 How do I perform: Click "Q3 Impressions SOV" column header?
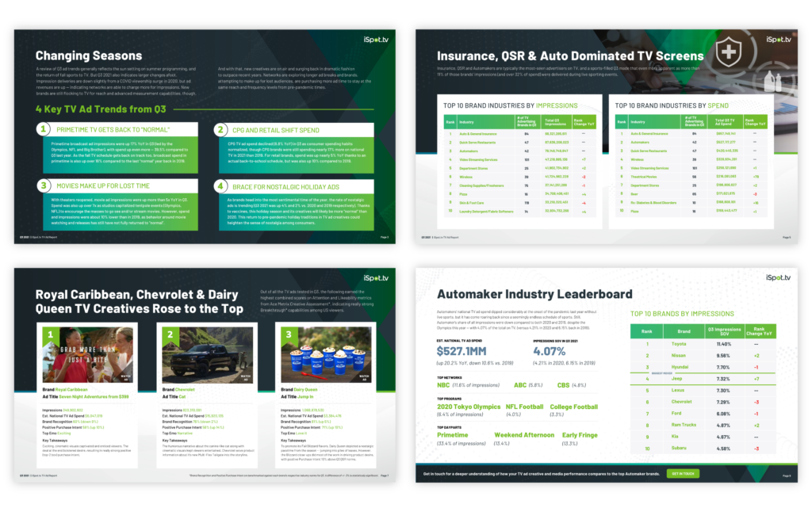[724, 331]
